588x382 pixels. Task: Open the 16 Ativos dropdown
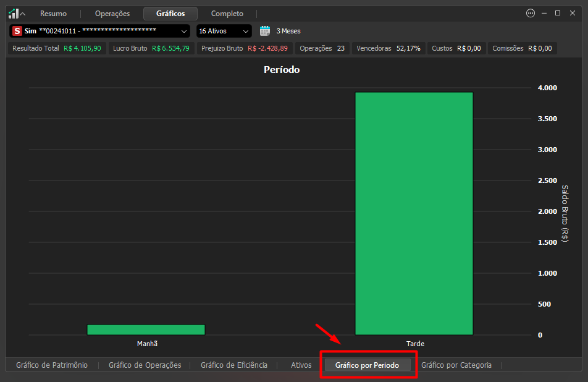click(224, 31)
